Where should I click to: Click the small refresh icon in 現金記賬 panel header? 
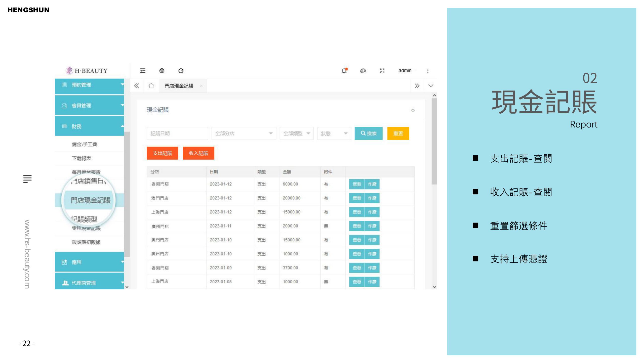point(413,110)
